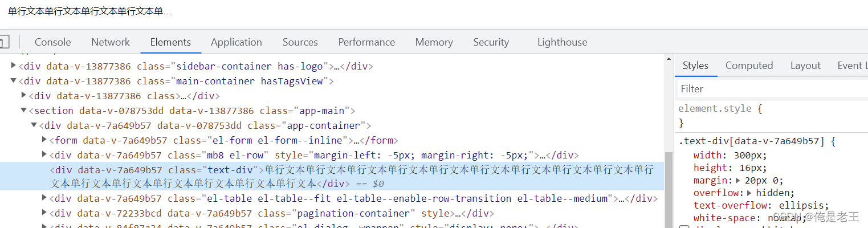Screen dimensions: 868x228
Task: Click the styles Filter input field
Action: (x=773, y=89)
